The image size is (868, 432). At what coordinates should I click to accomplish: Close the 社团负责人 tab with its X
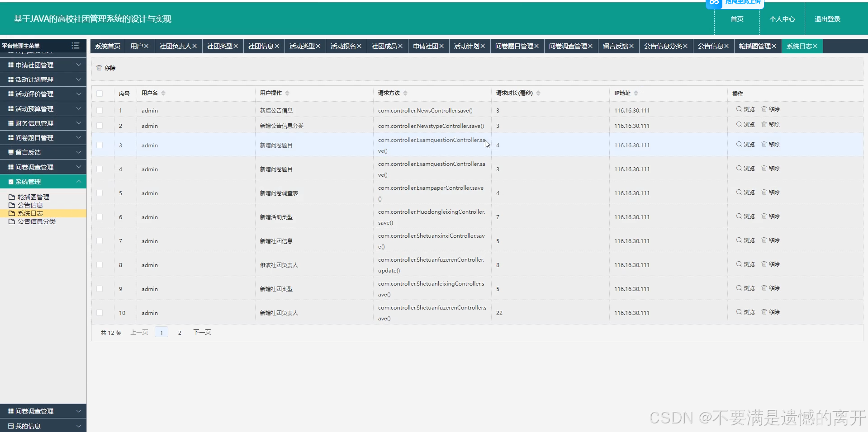(x=194, y=46)
